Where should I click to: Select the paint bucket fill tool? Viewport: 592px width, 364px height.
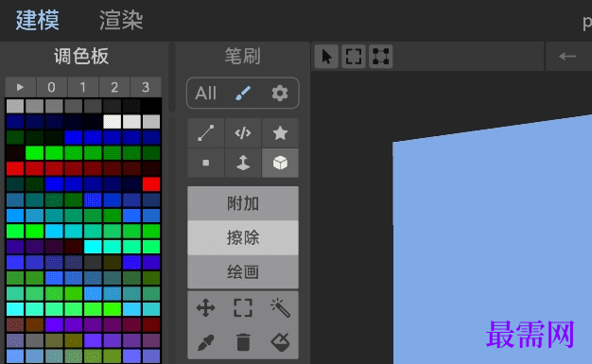click(x=280, y=342)
